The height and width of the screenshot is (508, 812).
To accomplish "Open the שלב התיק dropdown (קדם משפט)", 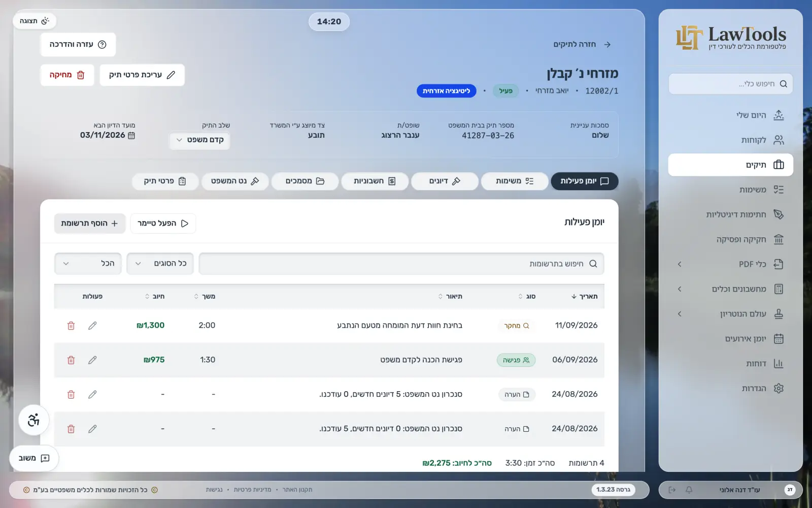I will tap(199, 140).
